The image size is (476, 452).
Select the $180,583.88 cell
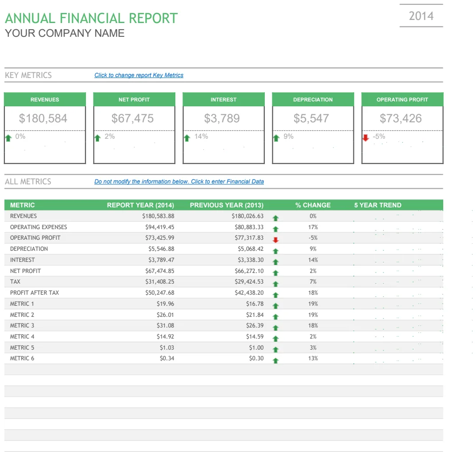(158, 216)
